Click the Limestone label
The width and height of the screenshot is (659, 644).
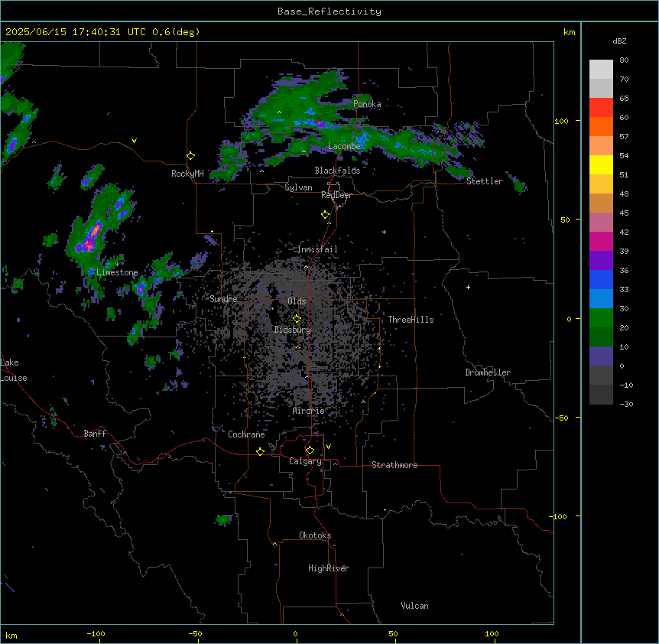[x=117, y=272]
